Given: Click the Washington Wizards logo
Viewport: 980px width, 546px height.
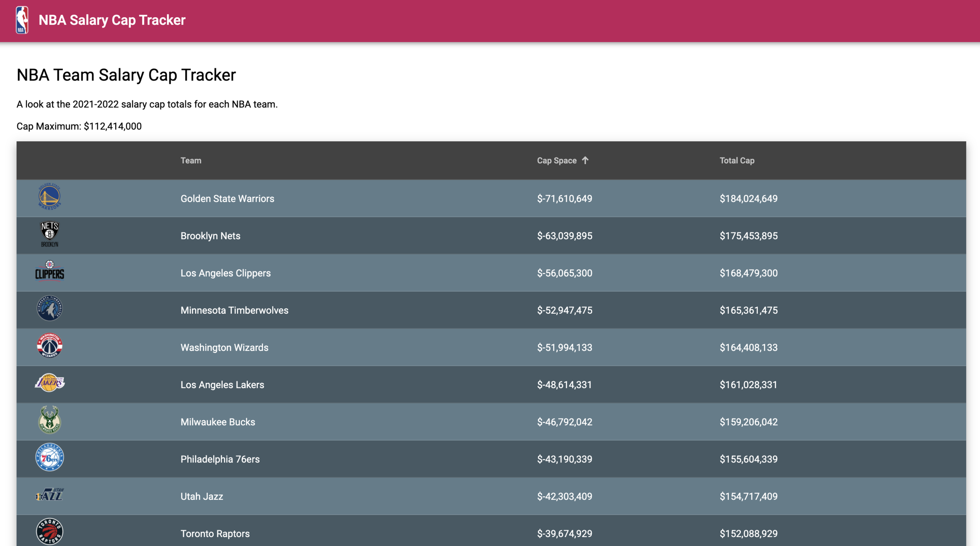Looking at the screenshot, I should tap(49, 345).
